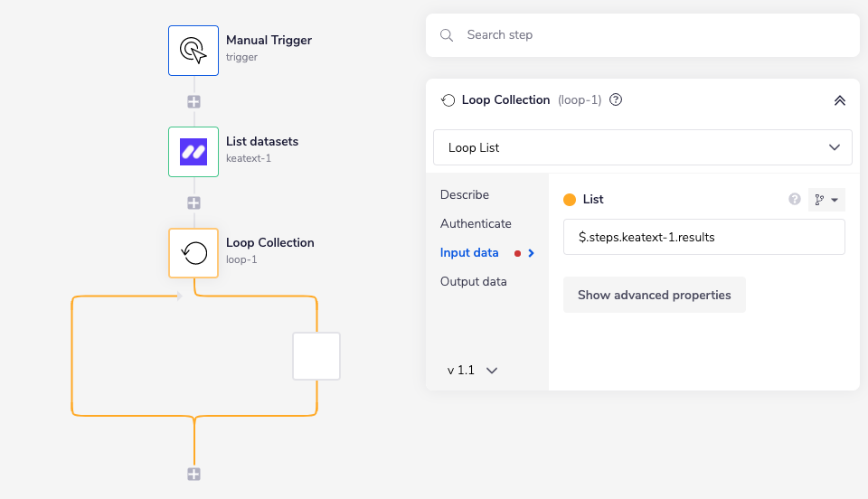Open the Authenticate tab

476,224
